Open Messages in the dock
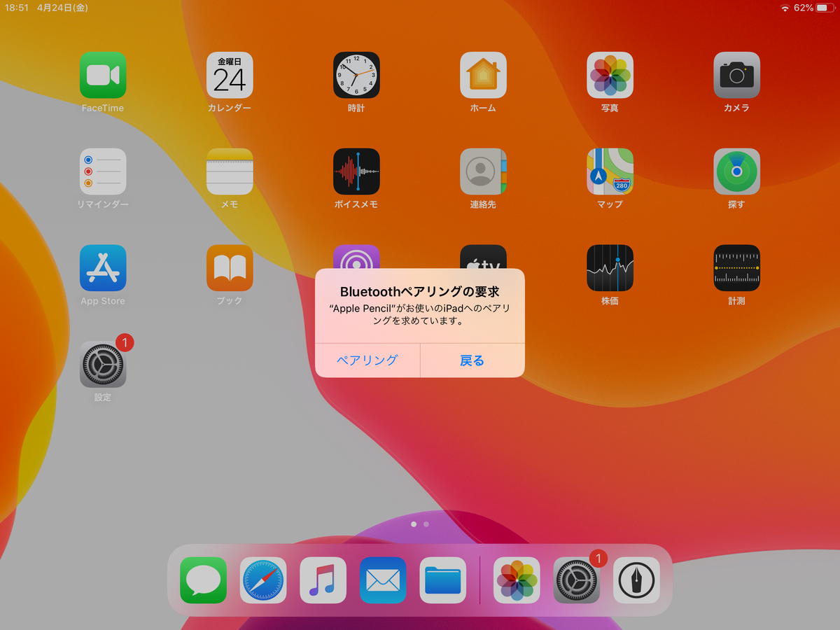This screenshot has width=840, height=630. coord(203,580)
